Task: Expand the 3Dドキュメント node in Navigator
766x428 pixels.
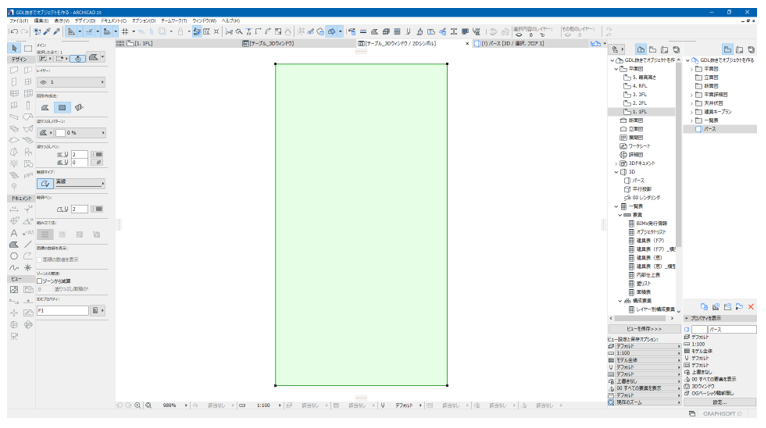Action: coord(617,163)
